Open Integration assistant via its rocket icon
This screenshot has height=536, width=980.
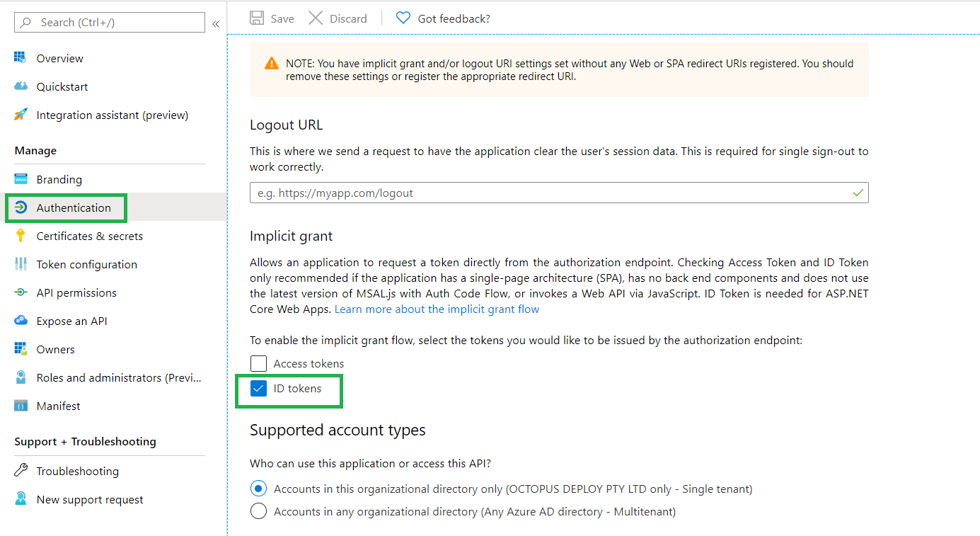coord(21,115)
